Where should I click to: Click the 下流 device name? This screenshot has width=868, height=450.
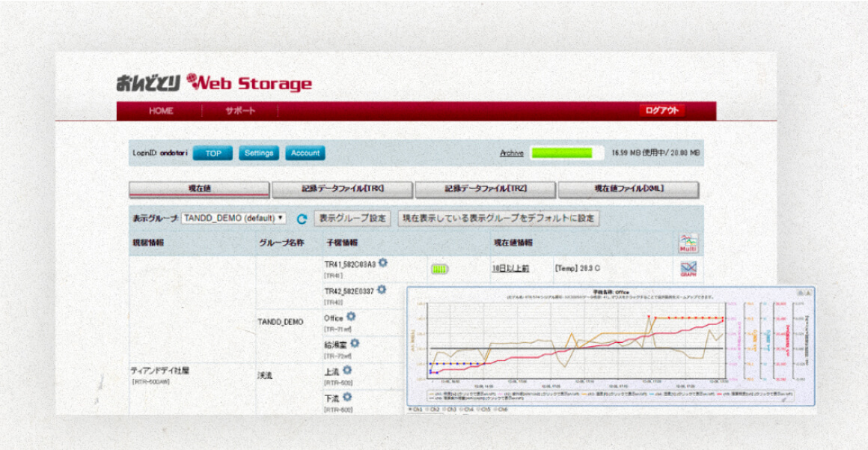(332, 398)
